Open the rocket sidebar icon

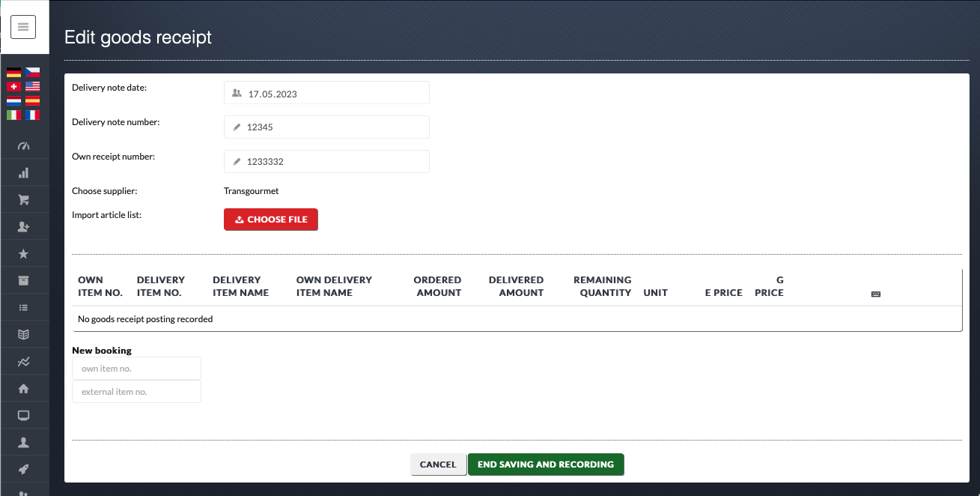(x=23, y=469)
